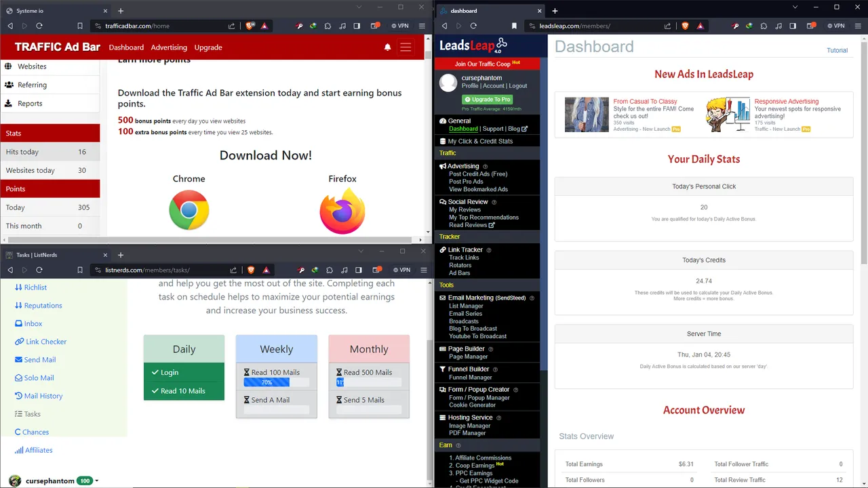Open Upgrade in Traffic Ad Bar navbar
This screenshot has width=868, height=488.
coord(208,47)
